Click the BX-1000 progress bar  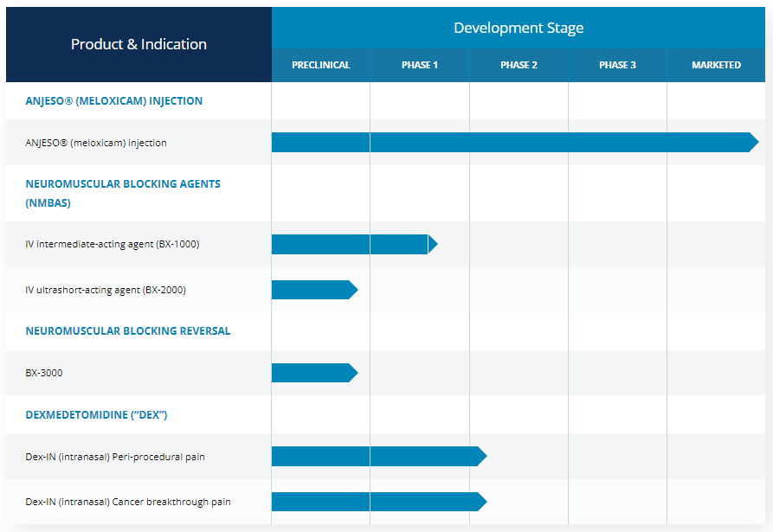(x=353, y=245)
